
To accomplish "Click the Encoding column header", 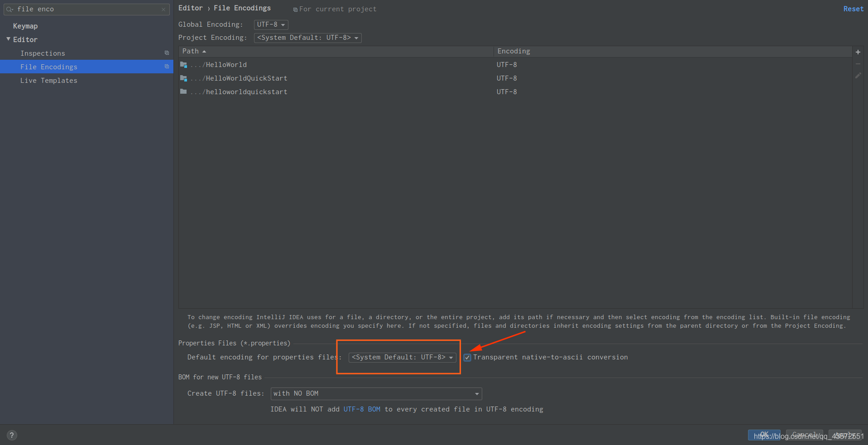I will (672, 52).
